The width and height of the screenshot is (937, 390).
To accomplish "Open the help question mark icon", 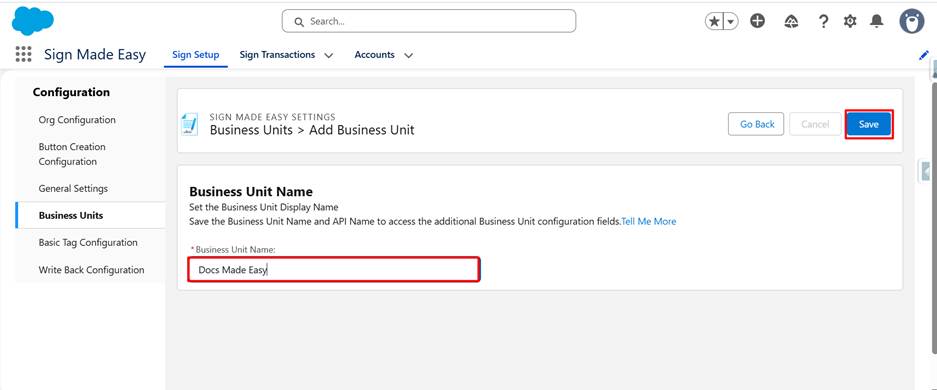I will click(x=823, y=22).
